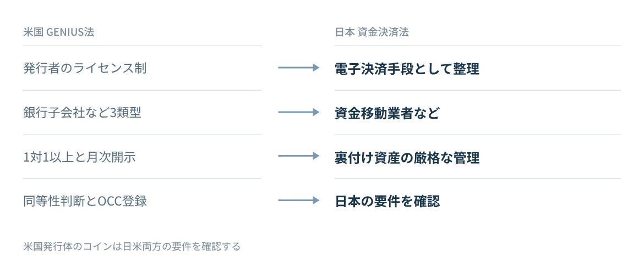Viewport: 644px width, 272px height.
Task: Select 日本の要件を確認 bold text
Action: click(x=388, y=201)
